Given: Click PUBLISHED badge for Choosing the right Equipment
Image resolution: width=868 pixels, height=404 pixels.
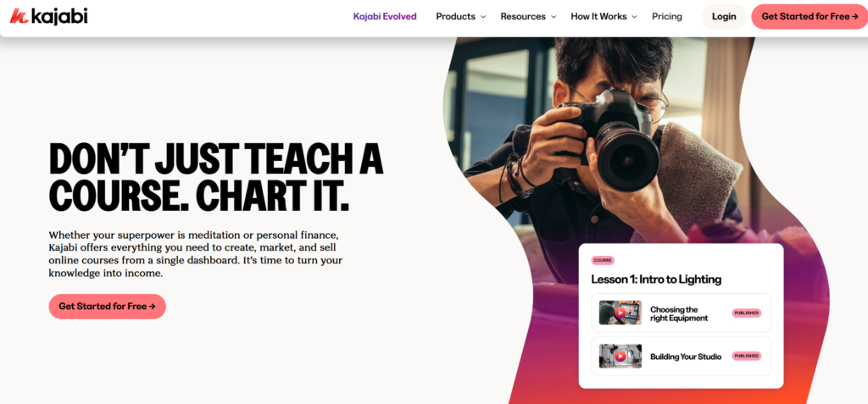Looking at the screenshot, I should coord(746,313).
